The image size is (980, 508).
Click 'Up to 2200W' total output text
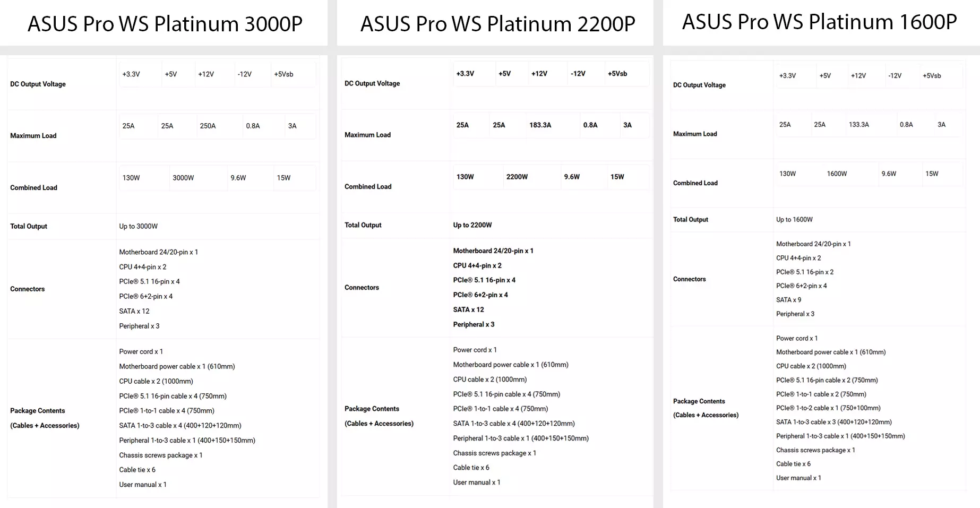472,225
